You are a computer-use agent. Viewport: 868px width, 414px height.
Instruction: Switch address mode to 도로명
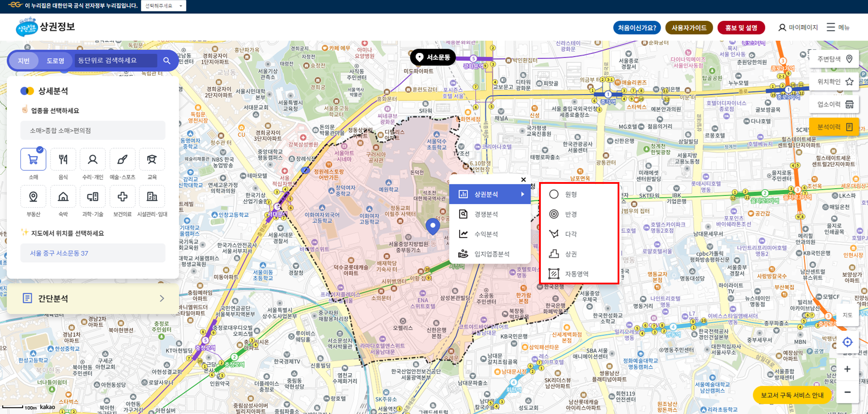[56, 61]
